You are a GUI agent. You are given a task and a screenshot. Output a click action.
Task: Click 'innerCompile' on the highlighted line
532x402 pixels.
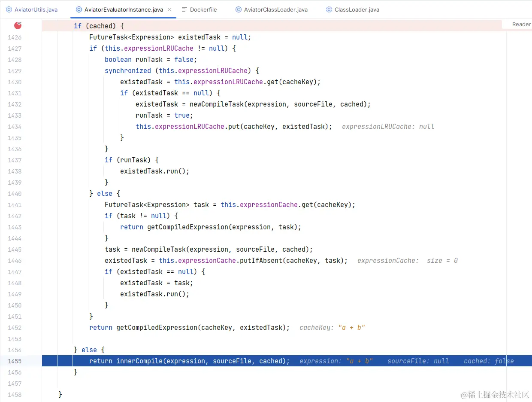139,361
